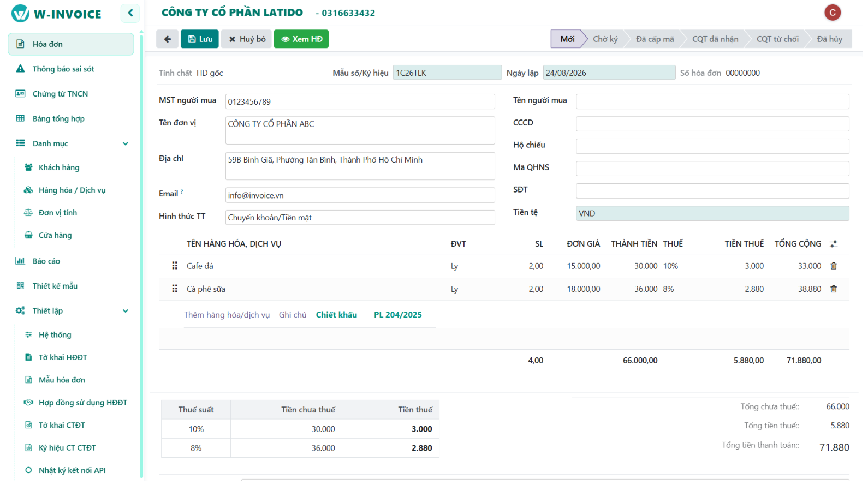868x491 pixels.
Task: Cancel with the Huỷ bỏ button
Action: coord(247,39)
